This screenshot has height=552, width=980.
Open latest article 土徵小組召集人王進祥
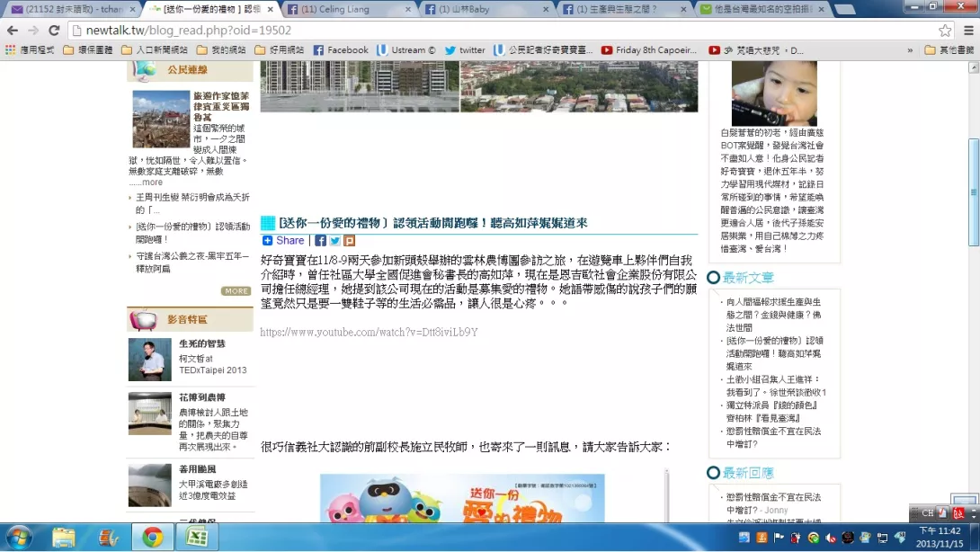click(x=776, y=386)
